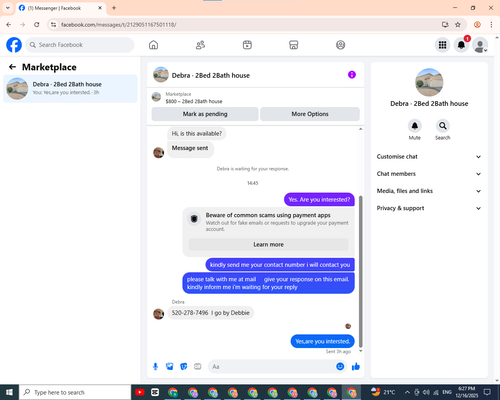Click the 'kindly send me your contact number' message
The height and width of the screenshot is (400, 500).
280,265
